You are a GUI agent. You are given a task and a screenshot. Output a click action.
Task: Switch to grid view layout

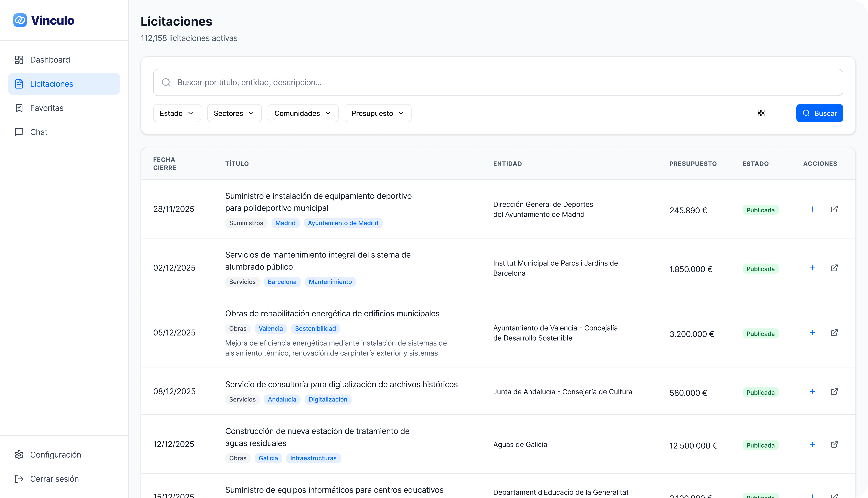point(761,113)
